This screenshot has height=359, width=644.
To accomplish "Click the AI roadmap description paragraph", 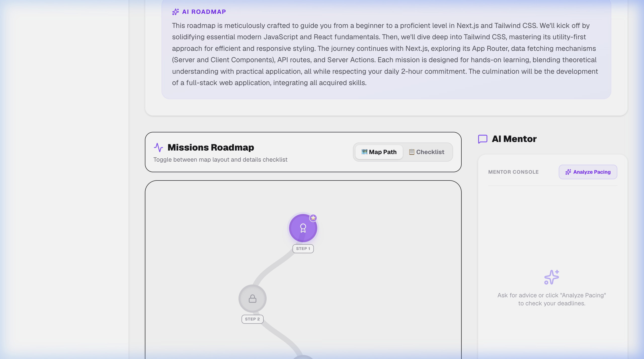I will [385, 54].
